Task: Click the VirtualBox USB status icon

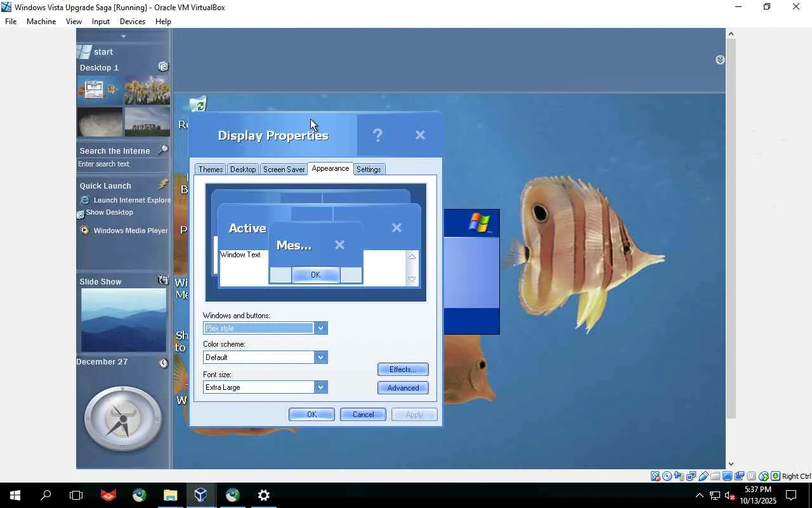Action: click(x=704, y=476)
